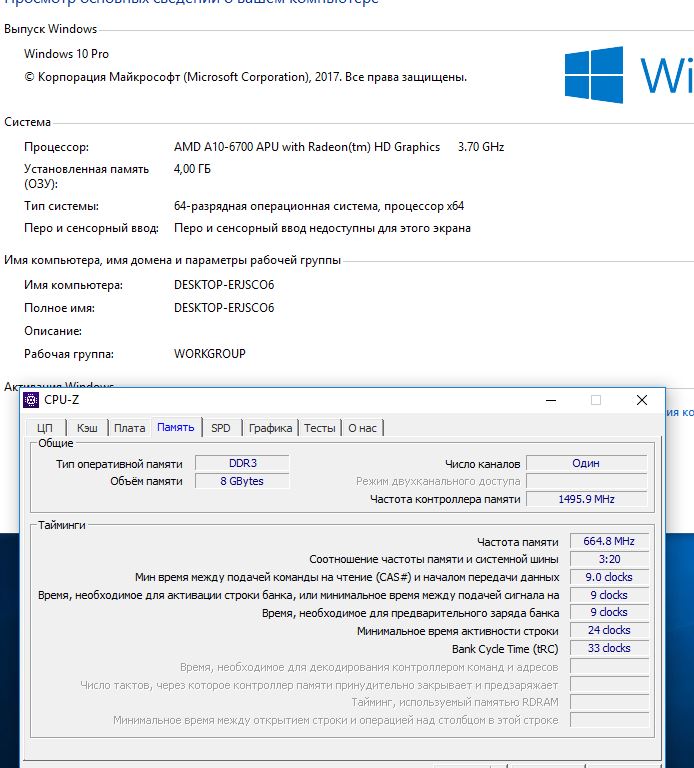This screenshot has width=694, height=768.
Task: Click the Минимальное время активности строки label
Action: click(457, 631)
